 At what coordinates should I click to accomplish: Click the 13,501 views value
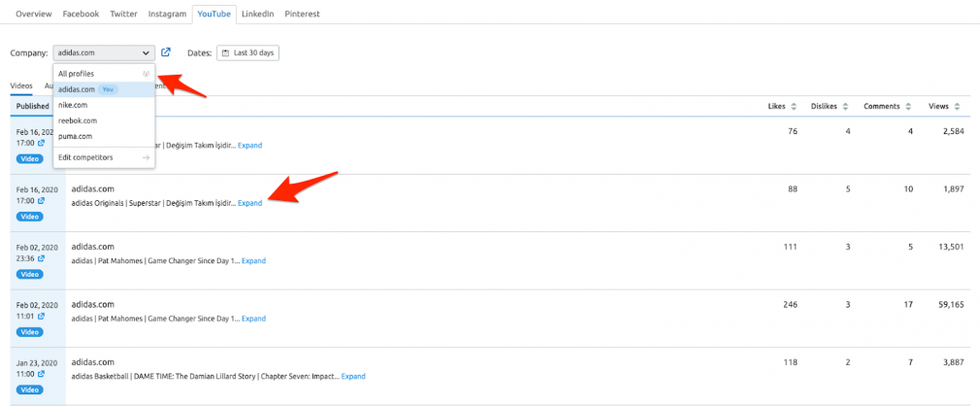tap(951, 247)
